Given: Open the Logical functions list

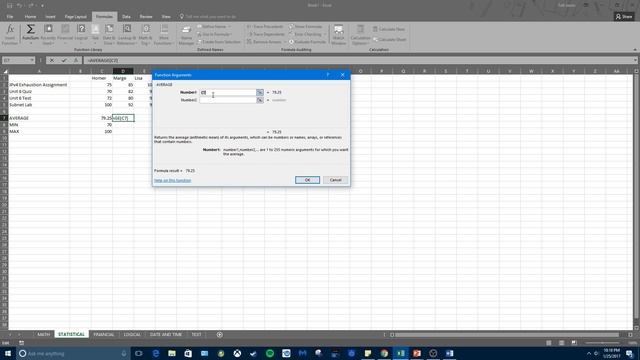Looking at the screenshot, I should [81, 34].
